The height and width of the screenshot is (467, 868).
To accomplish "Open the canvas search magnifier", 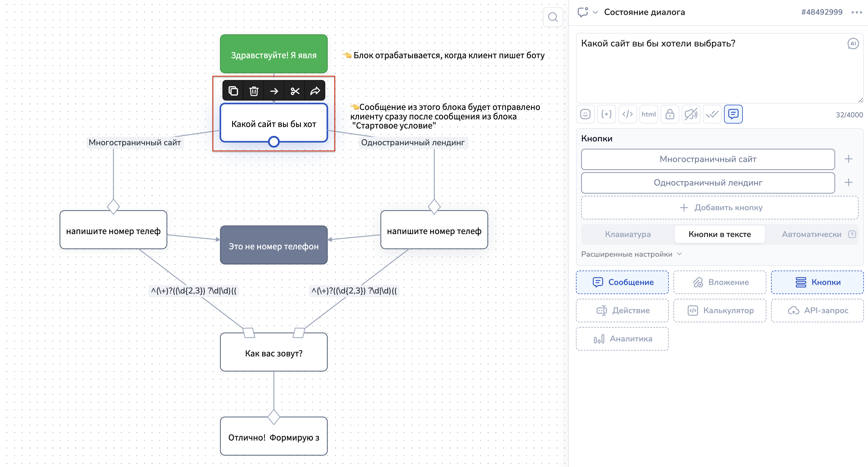I will [x=553, y=17].
